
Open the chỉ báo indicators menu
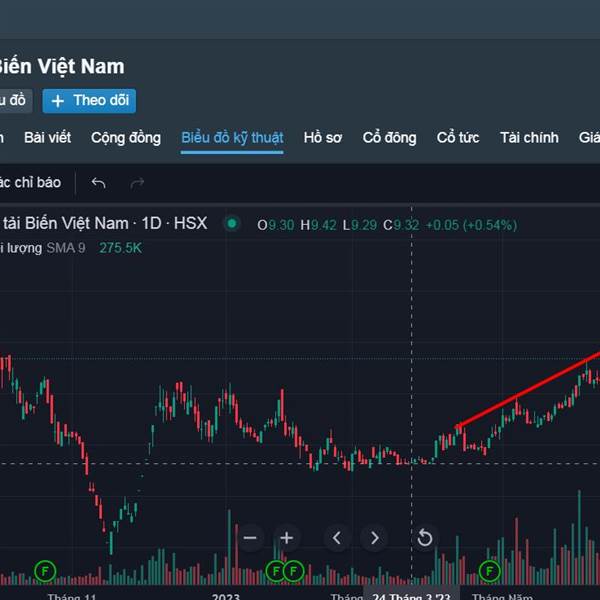coord(30,183)
